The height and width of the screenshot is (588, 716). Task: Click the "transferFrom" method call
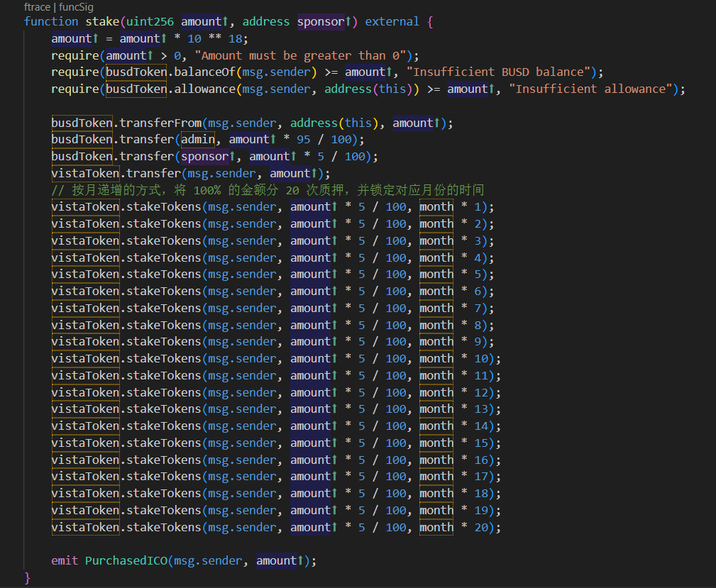coord(160,123)
